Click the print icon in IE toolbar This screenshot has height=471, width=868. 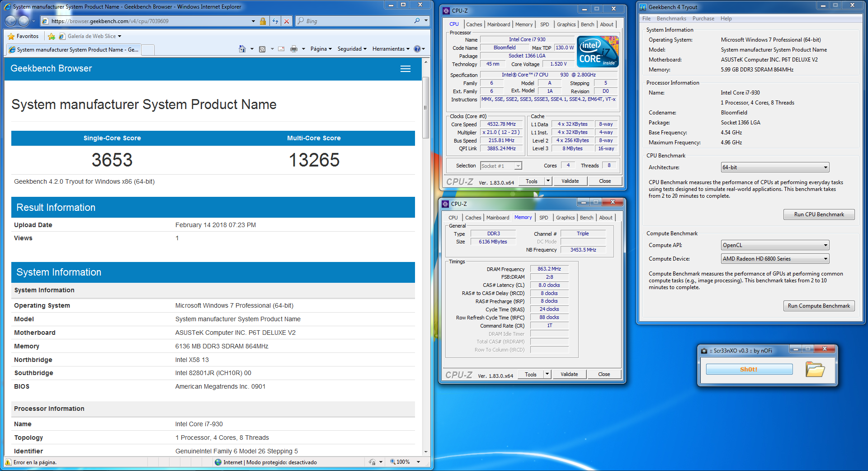[294, 49]
